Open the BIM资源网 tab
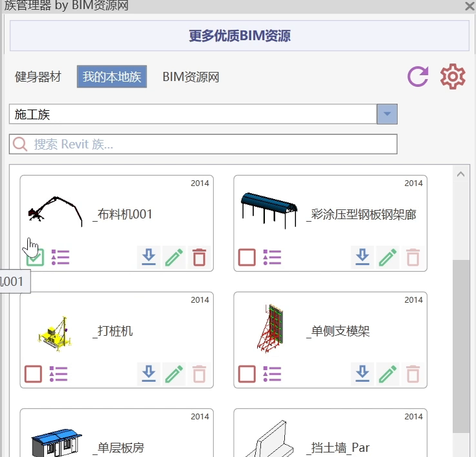This screenshot has height=457, width=476. (190, 77)
